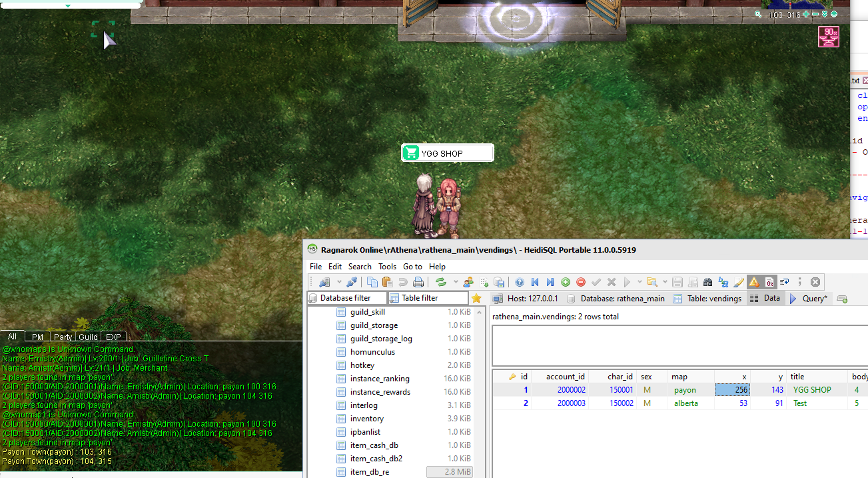Click the YGG SHOP vending sign
The width and height of the screenshot is (868, 478).
(x=448, y=153)
